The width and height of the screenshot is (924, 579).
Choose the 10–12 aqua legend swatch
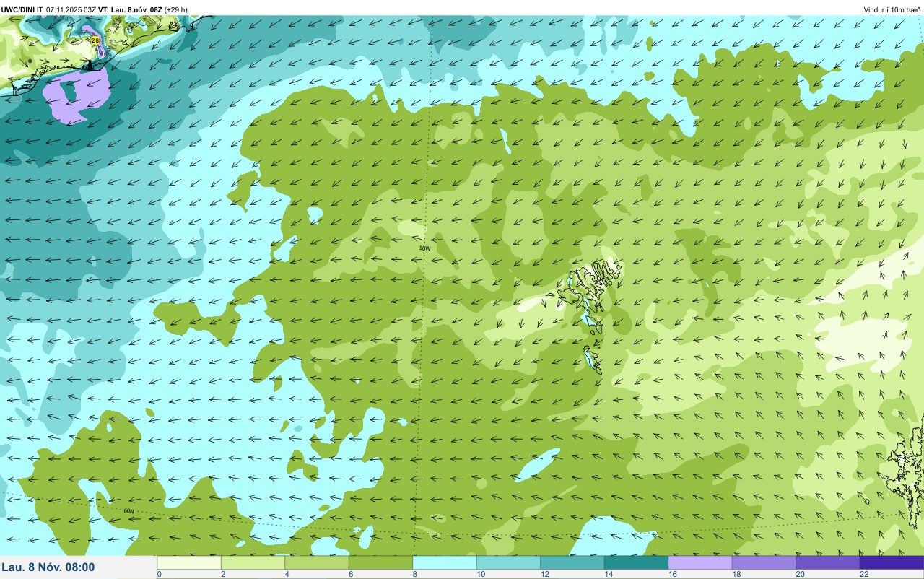(x=508, y=562)
